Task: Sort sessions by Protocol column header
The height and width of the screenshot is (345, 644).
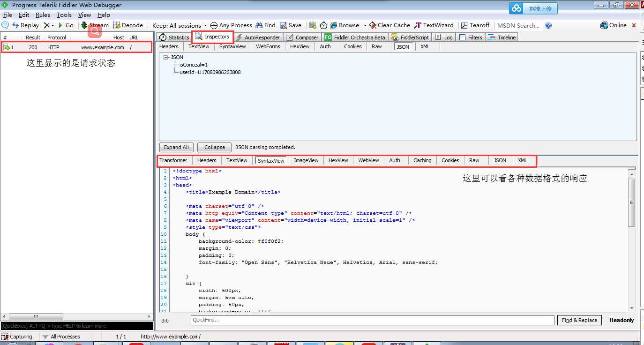Action: 57,37
